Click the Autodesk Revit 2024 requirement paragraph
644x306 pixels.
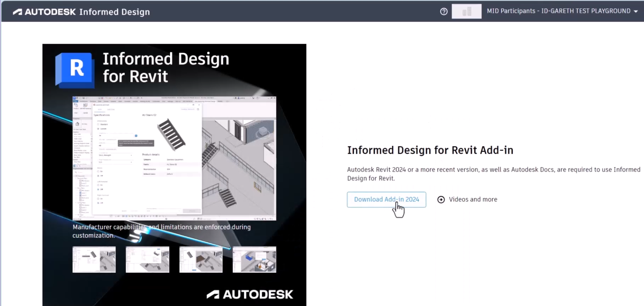(494, 174)
